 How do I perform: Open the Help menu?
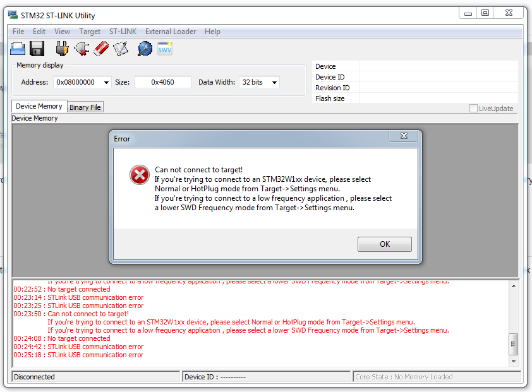tap(212, 32)
